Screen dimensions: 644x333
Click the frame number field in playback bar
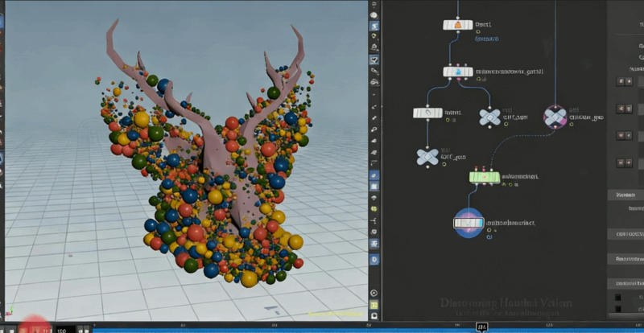pos(62,329)
